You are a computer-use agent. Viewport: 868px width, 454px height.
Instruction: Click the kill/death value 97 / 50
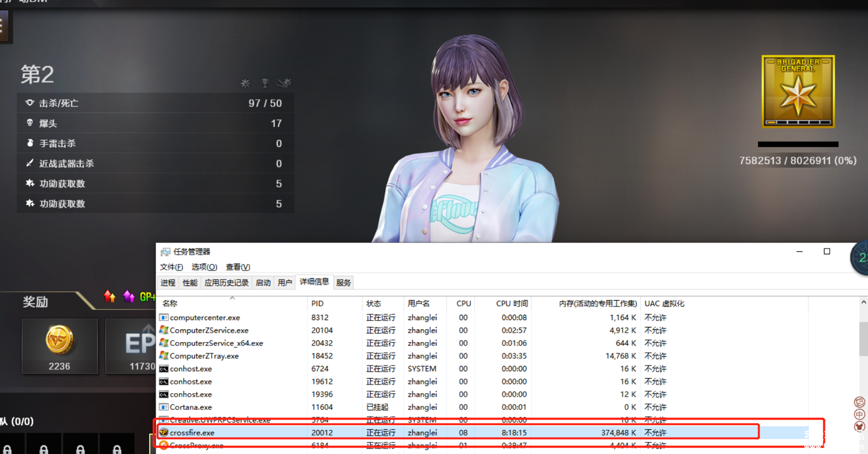tap(265, 103)
